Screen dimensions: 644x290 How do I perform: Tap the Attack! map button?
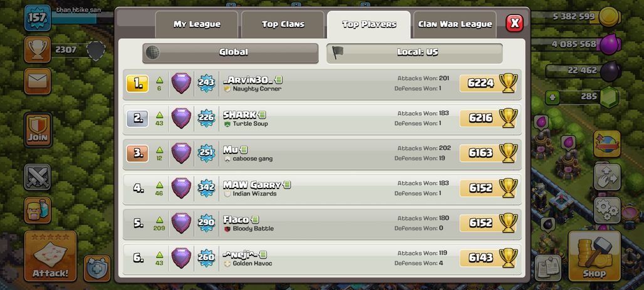[50, 256]
